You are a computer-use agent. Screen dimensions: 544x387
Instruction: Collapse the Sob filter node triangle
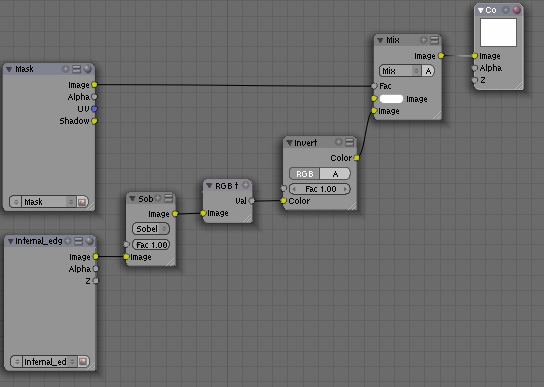click(132, 199)
